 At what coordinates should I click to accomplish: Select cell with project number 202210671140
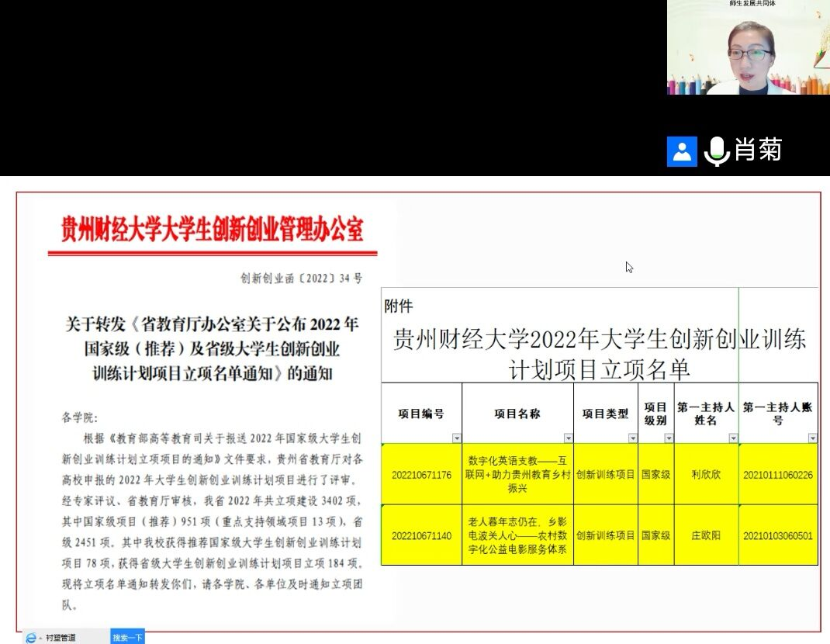(x=421, y=535)
